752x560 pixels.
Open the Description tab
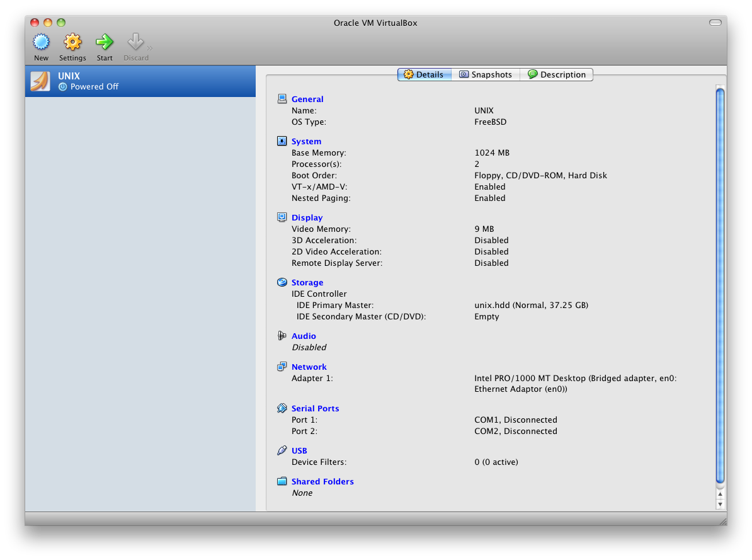pyautogui.click(x=557, y=74)
